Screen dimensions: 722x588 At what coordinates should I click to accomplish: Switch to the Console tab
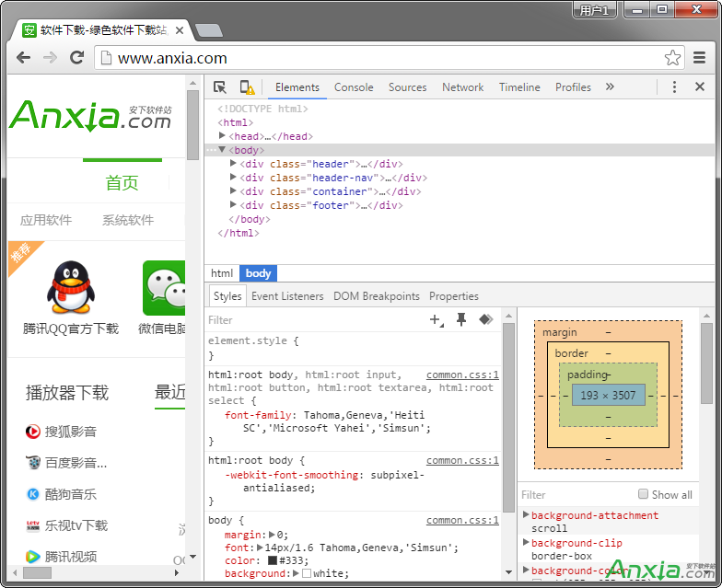354,86
